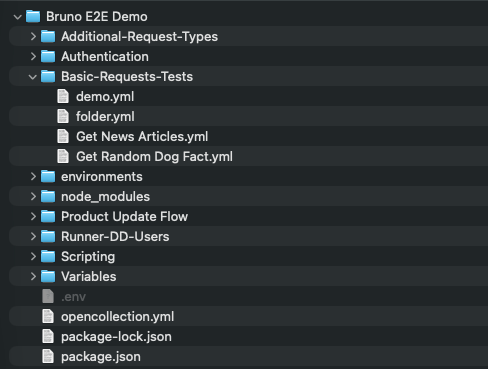Click the Scripting folder icon

coord(48,256)
